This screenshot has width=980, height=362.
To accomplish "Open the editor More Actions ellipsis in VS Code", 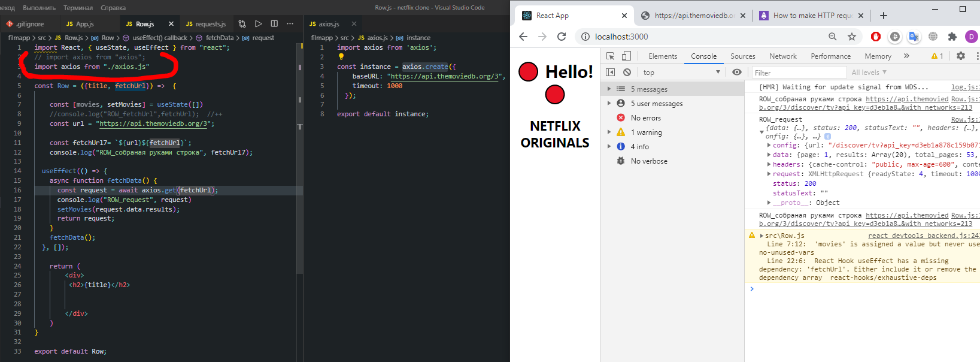I will pos(290,24).
